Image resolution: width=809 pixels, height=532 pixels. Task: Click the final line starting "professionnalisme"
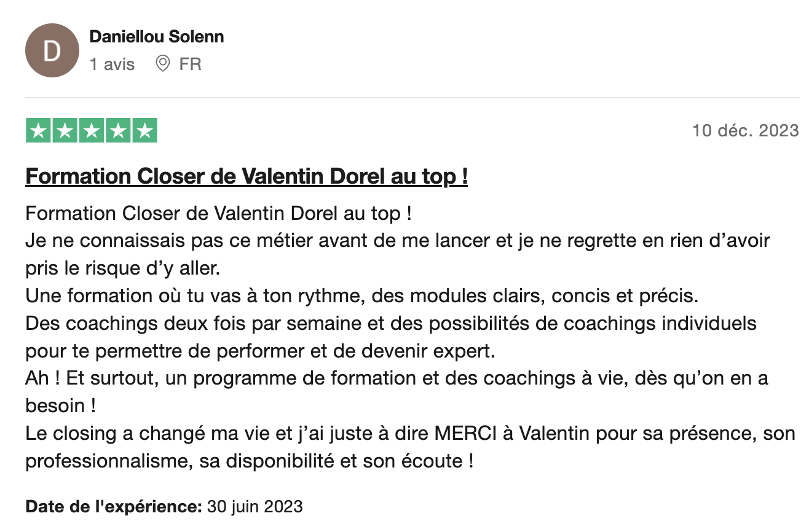click(249, 461)
